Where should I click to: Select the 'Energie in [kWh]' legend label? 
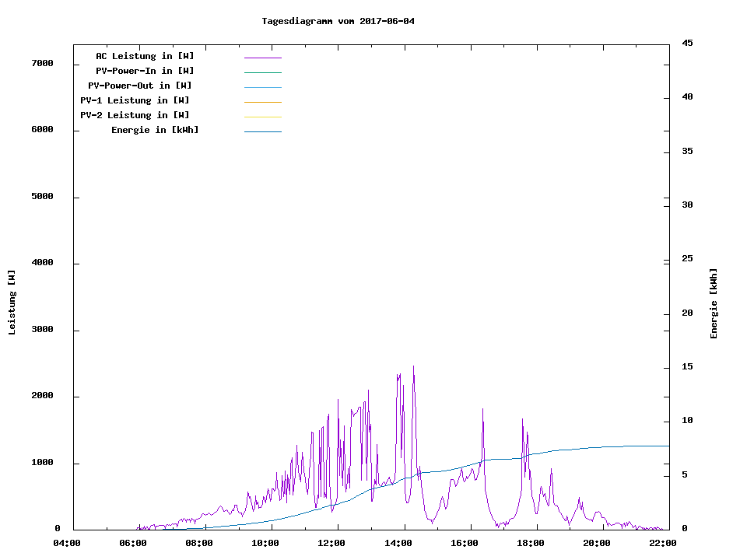click(155, 130)
